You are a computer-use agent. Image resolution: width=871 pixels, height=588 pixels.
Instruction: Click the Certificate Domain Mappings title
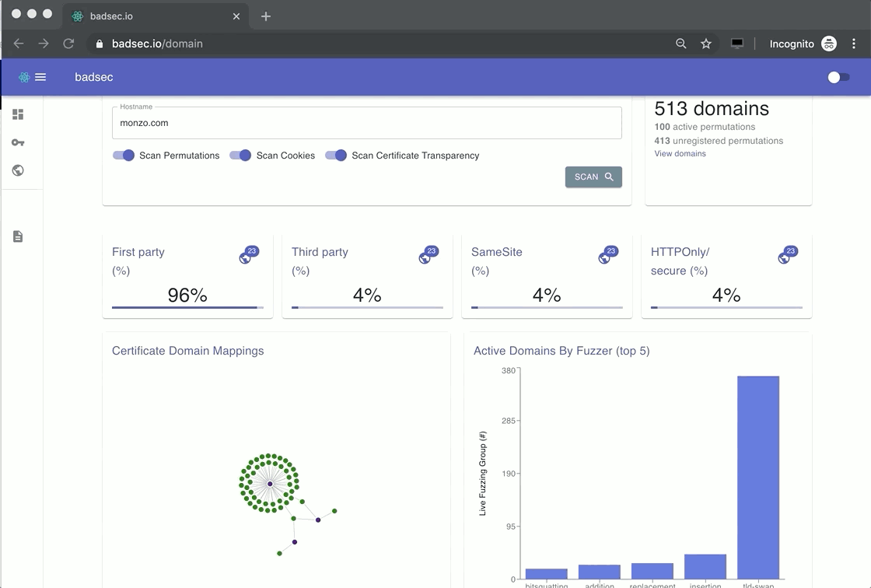click(x=187, y=351)
